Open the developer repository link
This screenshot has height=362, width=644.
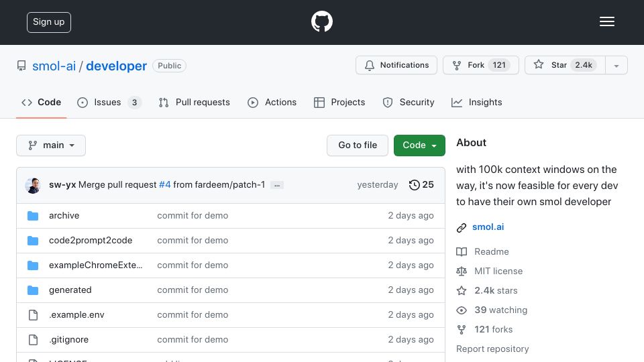[x=116, y=66]
